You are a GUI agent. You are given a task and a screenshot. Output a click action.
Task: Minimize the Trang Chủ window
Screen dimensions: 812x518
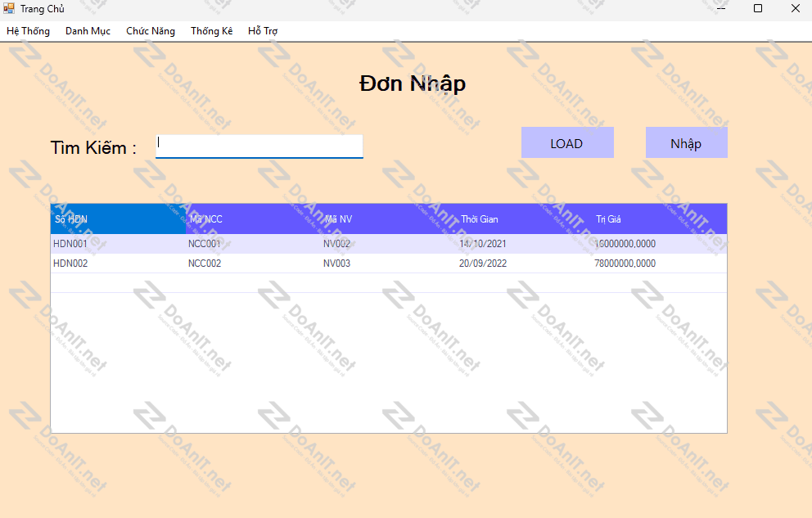pos(721,8)
